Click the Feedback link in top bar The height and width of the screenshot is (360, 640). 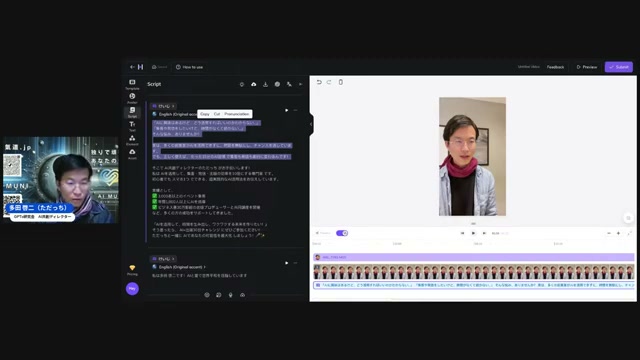tap(555, 67)
